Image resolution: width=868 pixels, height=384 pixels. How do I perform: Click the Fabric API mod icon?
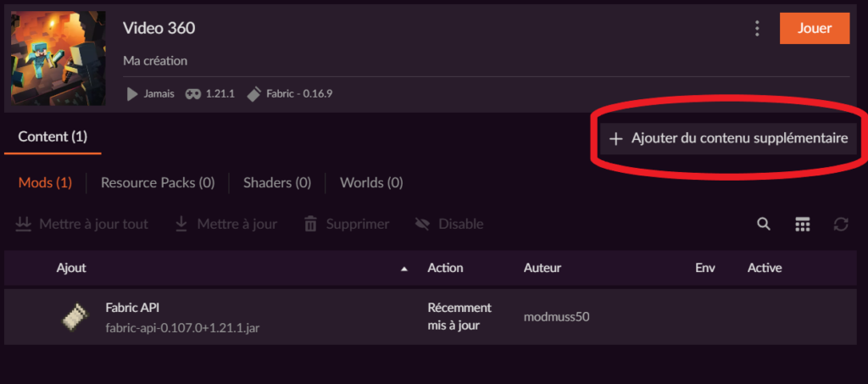tap(74, 317)
